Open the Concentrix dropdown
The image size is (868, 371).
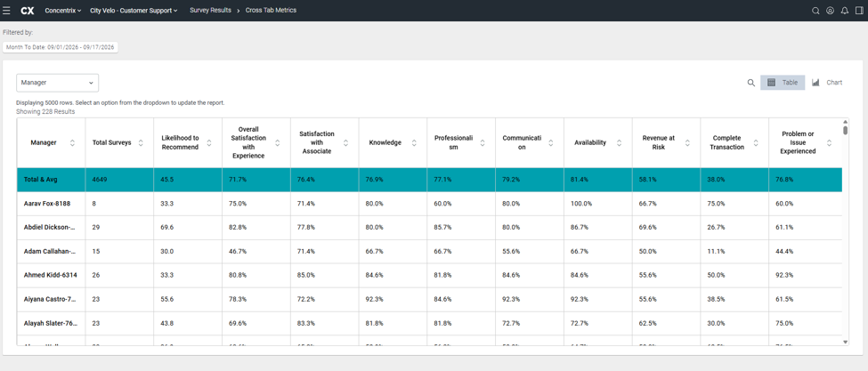(63, 11)
